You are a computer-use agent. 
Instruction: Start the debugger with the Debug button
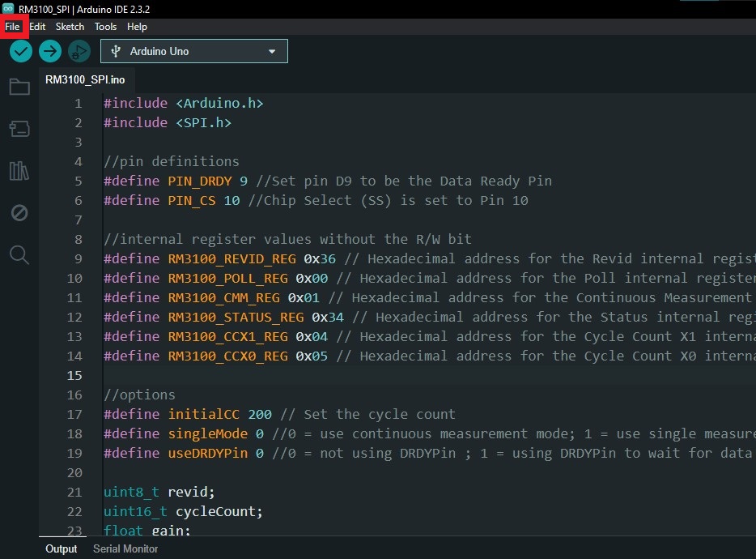79,51
